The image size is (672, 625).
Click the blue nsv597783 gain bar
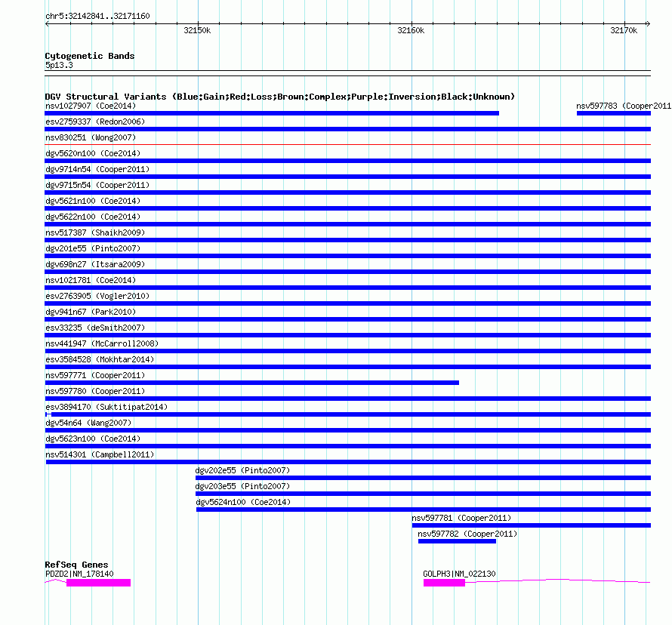click(614, 113)
